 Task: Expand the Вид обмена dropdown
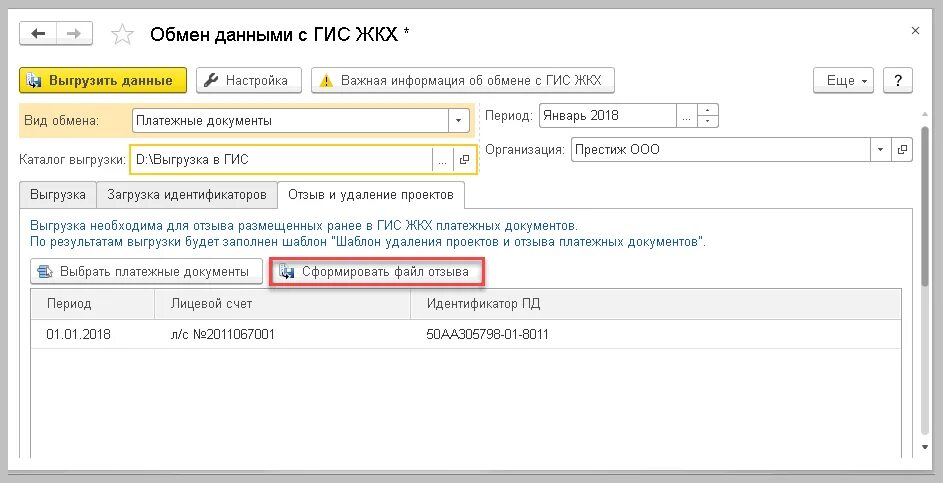(458, 120)
